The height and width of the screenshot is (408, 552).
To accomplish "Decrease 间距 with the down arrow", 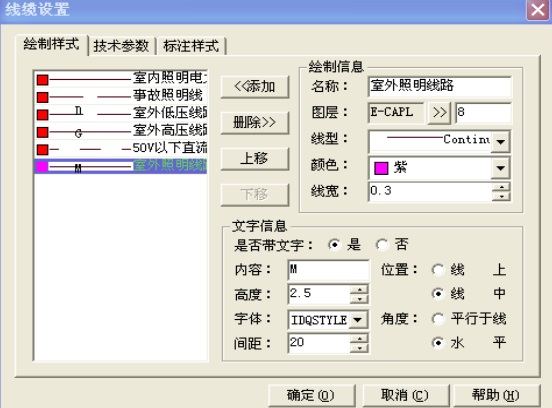I will (359, 348).
